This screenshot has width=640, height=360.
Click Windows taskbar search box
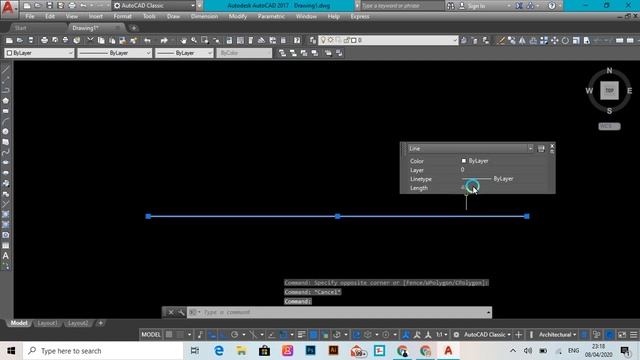pyautogui.click(x=103, y=351)
